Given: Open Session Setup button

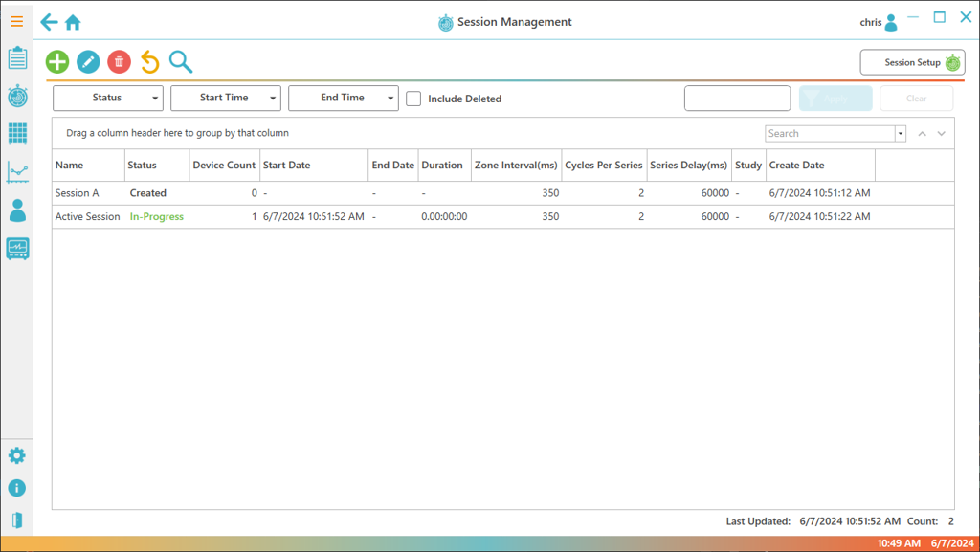Looking at the screenshot, I should [912, 62].
